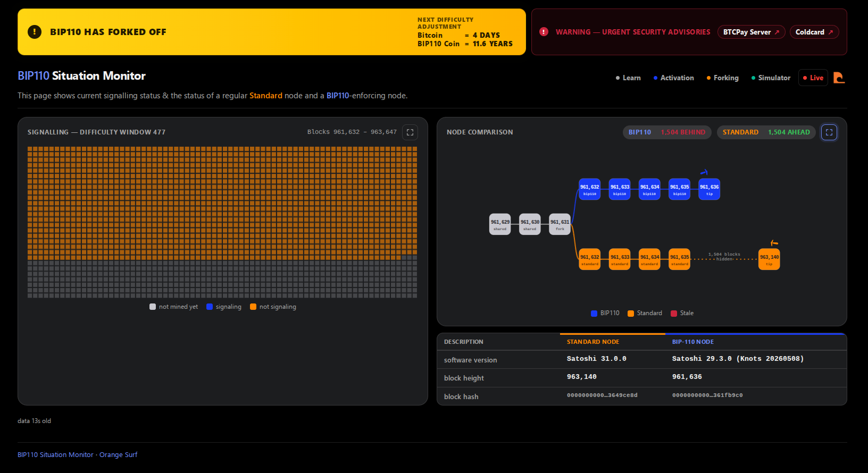
Task: Go to the Learn section
Action: 628,78
